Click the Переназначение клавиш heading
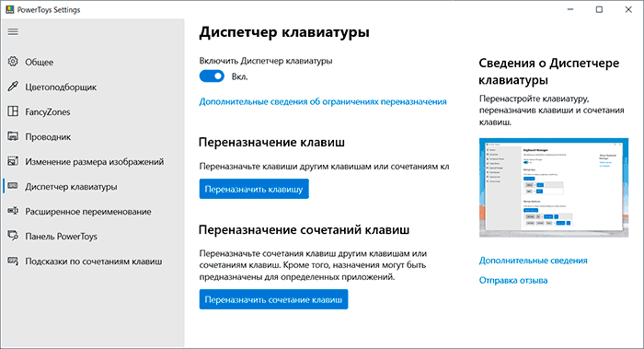This screenshot has width=644, height=349. 271,142
